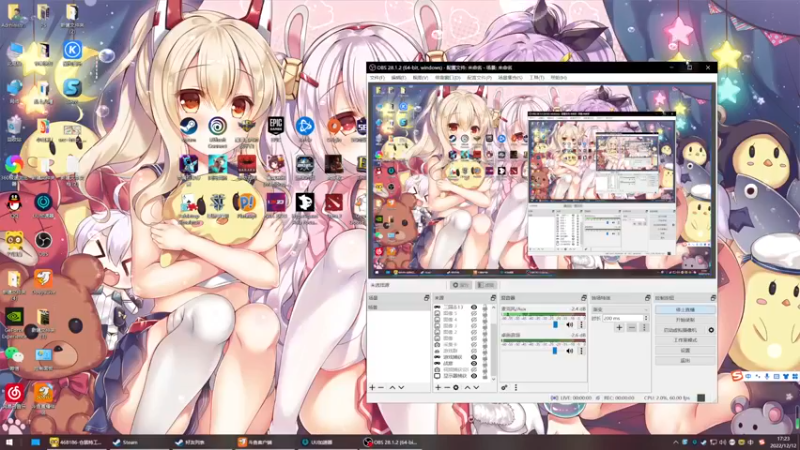Pop out the scene transitions dock

[647, 298]
